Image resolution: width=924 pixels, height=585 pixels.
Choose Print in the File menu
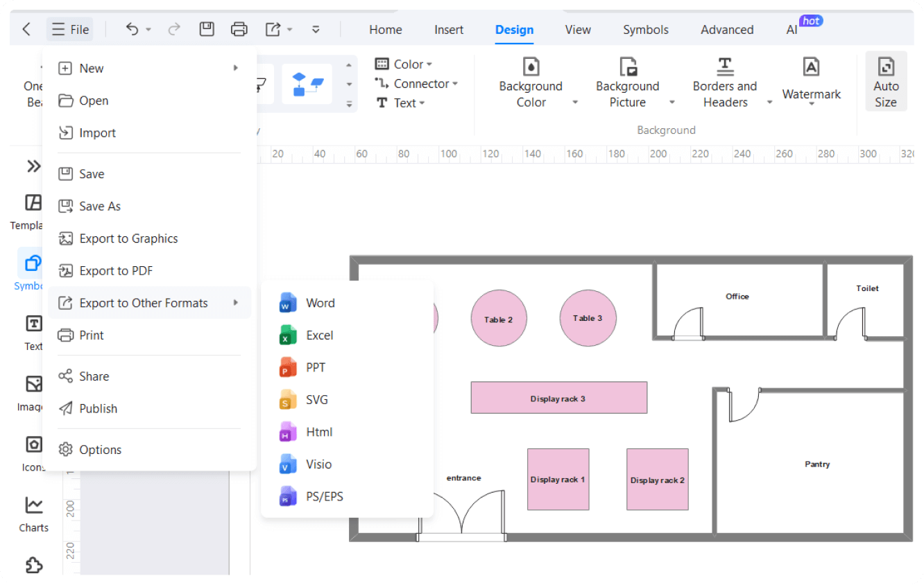click(149, 335)
